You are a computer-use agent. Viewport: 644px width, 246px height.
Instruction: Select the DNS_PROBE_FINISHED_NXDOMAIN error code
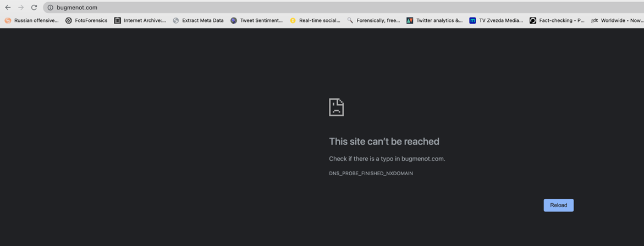coord(371,174)
